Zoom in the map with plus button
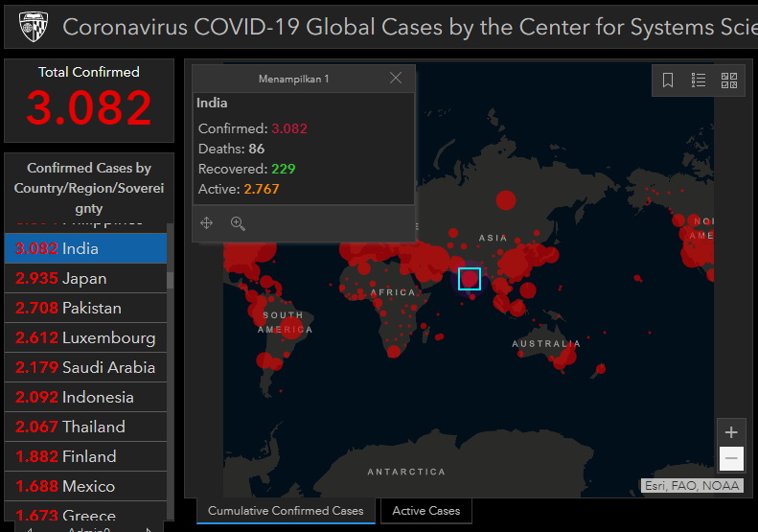Image resolution: width=758 pixels, height=532 pixels. click(731, 432)
